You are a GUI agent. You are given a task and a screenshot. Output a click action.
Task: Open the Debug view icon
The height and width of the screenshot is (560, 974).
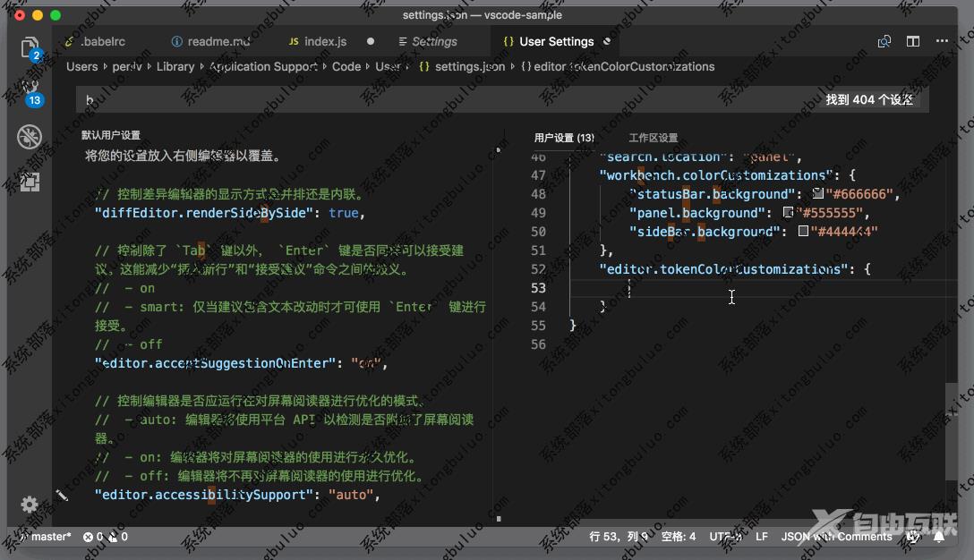(30, 137)
